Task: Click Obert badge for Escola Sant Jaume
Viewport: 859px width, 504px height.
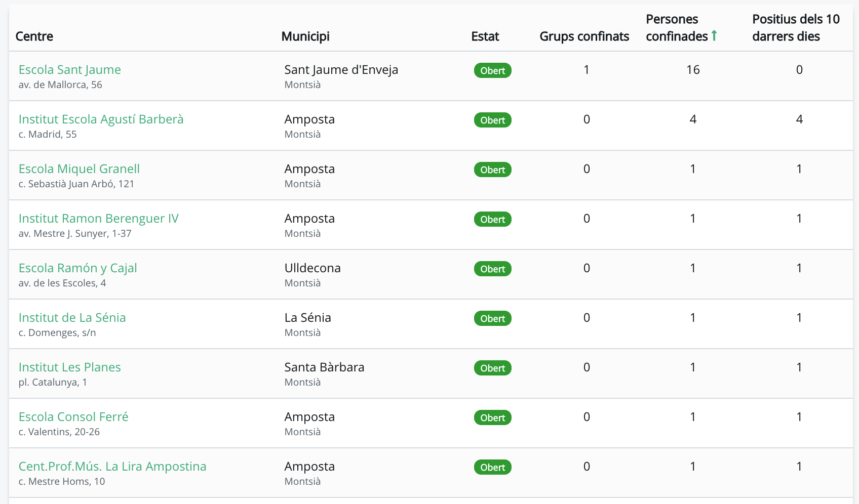Action: 493,70
